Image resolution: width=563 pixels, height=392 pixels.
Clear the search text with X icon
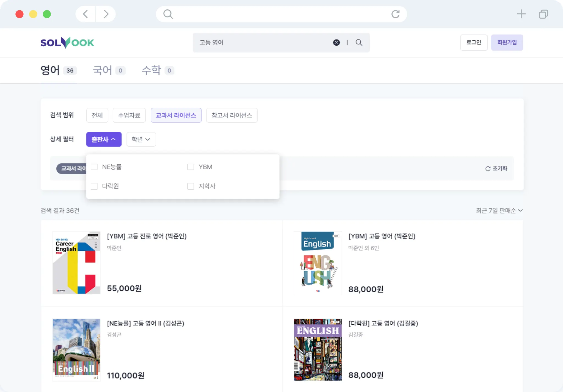336,43
